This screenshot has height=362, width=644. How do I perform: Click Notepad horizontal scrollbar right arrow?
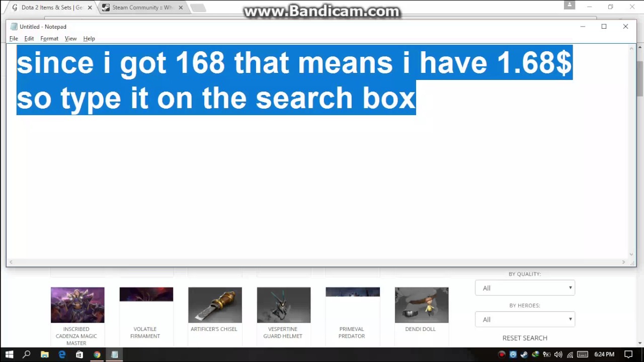[x=623, y=262]
